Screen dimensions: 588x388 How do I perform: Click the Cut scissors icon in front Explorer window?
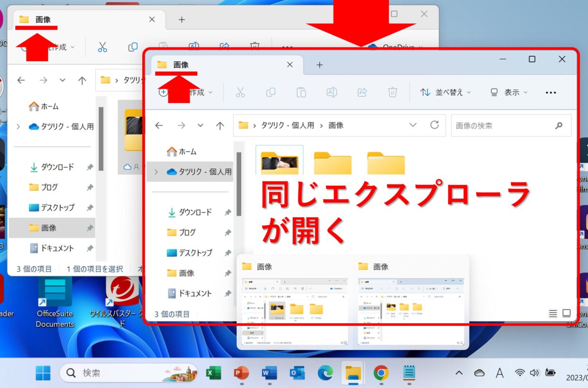coord(240,92)
